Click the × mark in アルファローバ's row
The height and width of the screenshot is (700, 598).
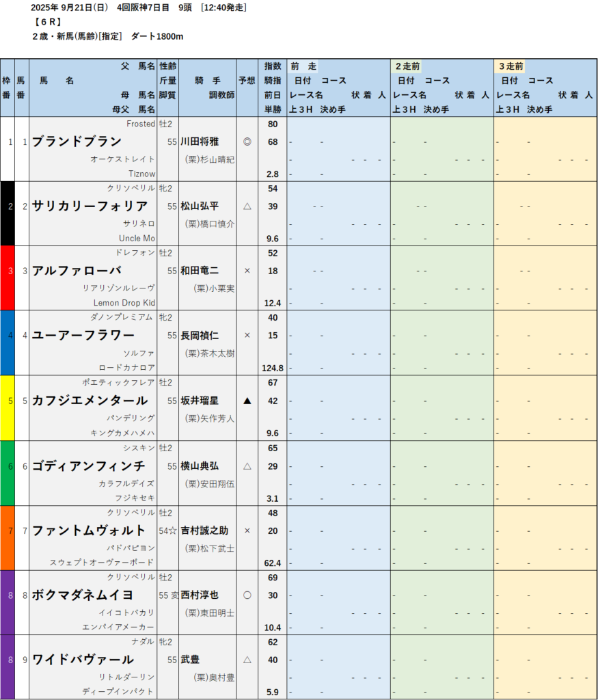[247, 271]
